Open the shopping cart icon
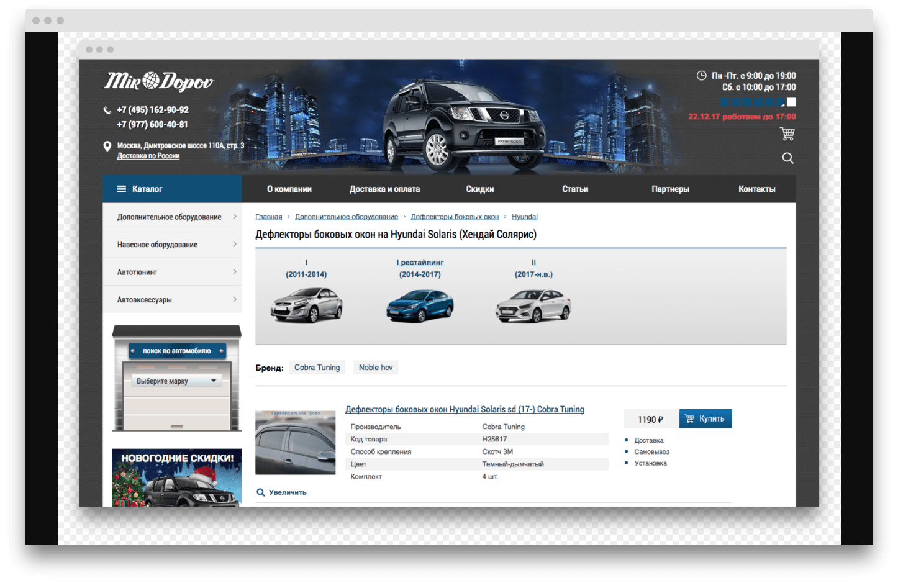Image resolution: width=898 pixels, height=588 pixels. click(x=787, y=133)
